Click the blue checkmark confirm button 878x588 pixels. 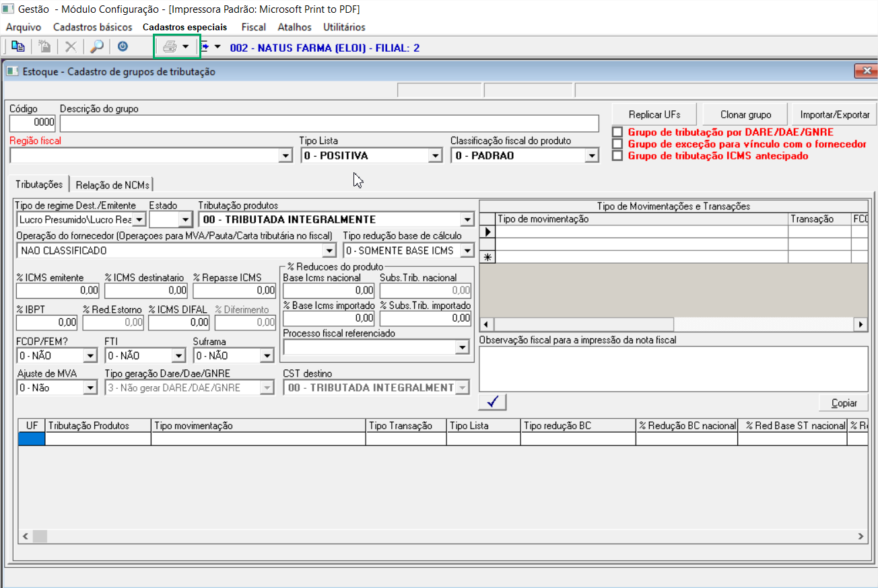coord(492,402)
